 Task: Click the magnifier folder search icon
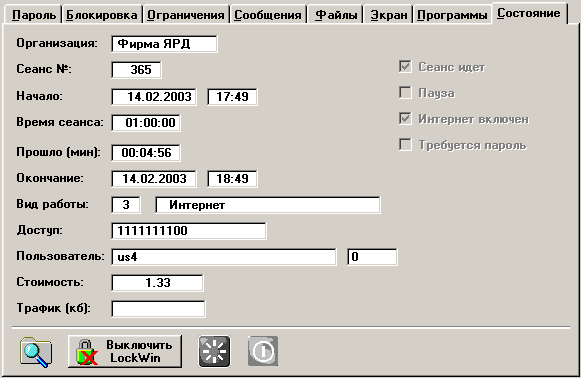pos(36,352)
